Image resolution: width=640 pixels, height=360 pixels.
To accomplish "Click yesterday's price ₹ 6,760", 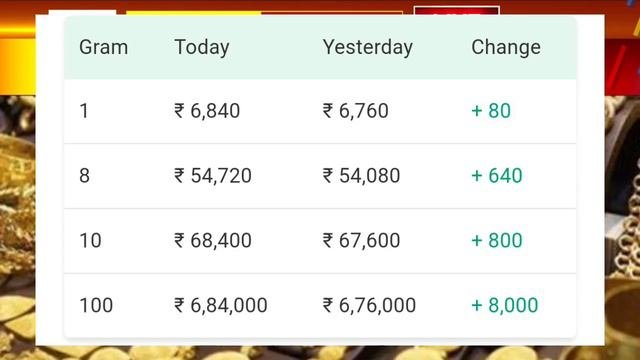I will 356,111.
